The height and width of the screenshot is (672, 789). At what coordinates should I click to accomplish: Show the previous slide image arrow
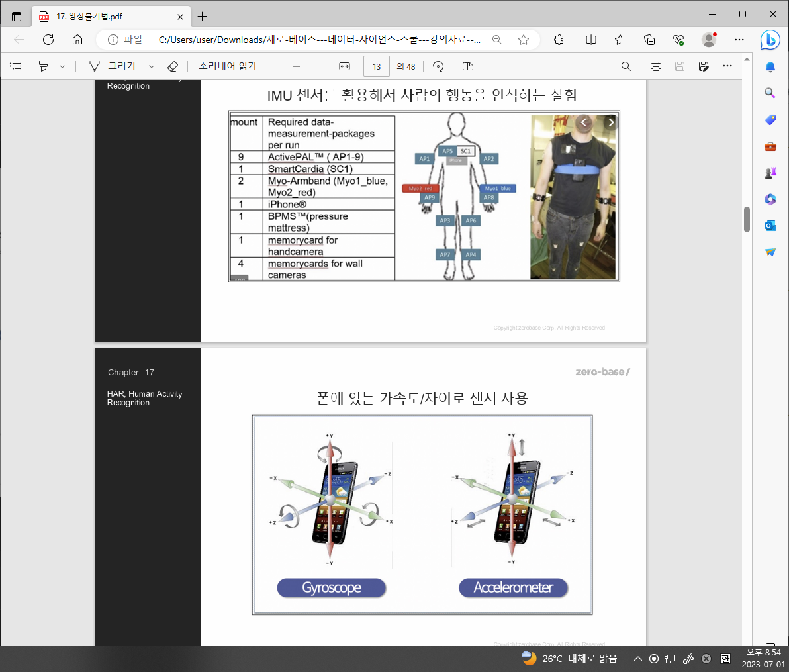pos(584,122)
